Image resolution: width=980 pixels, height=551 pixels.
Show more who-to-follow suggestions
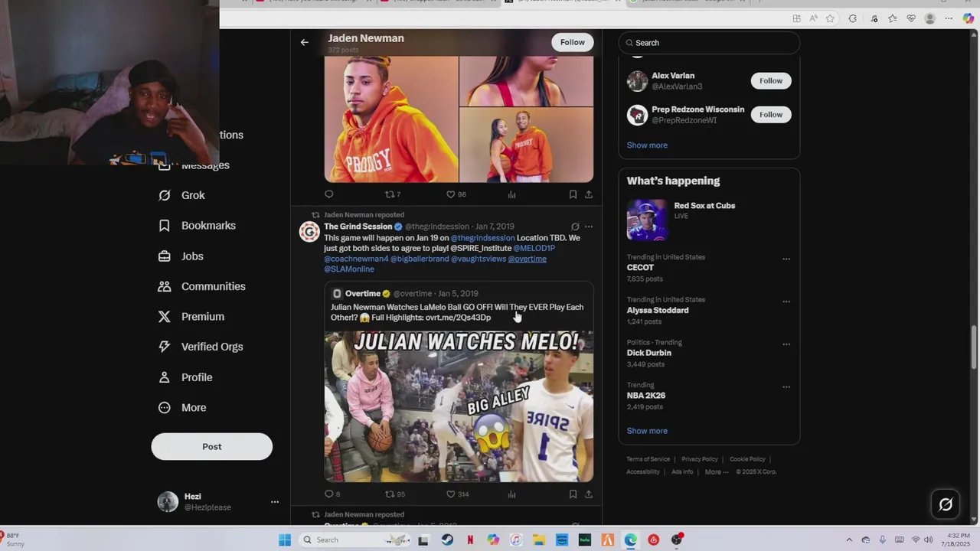(x=647, y=145)
